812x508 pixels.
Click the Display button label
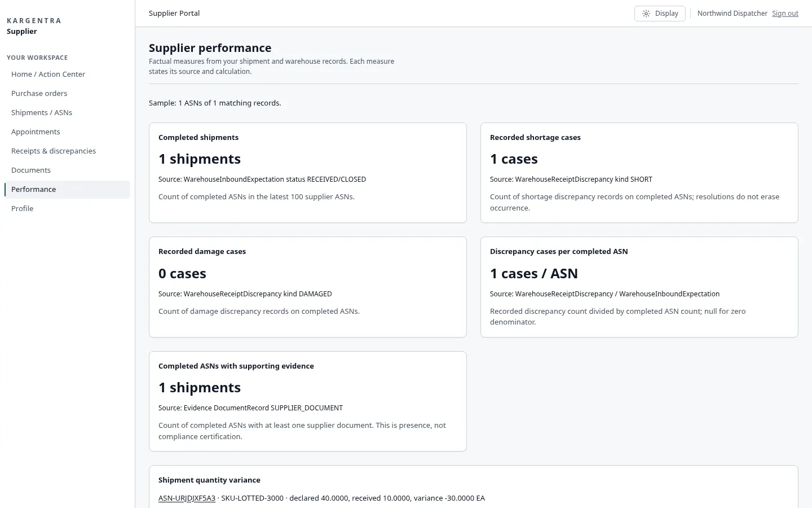pyautogui.click(x=667, y=14)
